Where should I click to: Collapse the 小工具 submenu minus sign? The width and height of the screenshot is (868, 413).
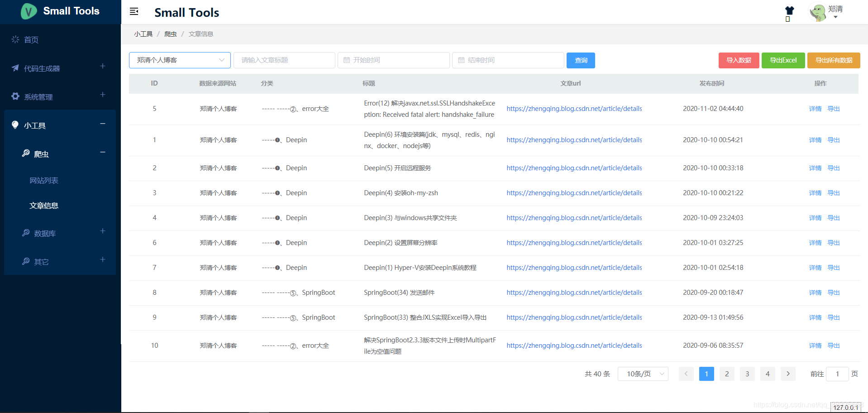pyautogui.click(x=103, y=124)
